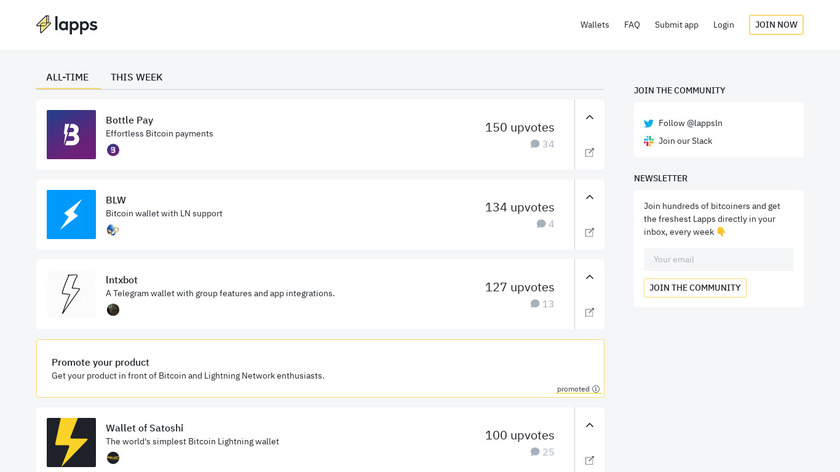Image resolution: width=840 pixels, height=472 pixels.
Task: Click Wallet of Satoshi author avatar
Action: 113,458
